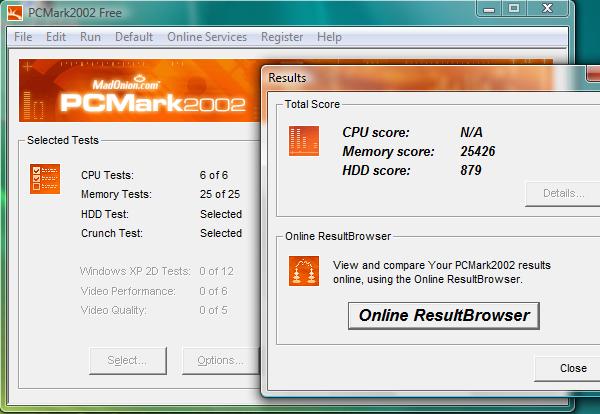The height and width of the screenshot is (414, 600).
Task: Close the PCMark2002 Free window
Action: 547,8
